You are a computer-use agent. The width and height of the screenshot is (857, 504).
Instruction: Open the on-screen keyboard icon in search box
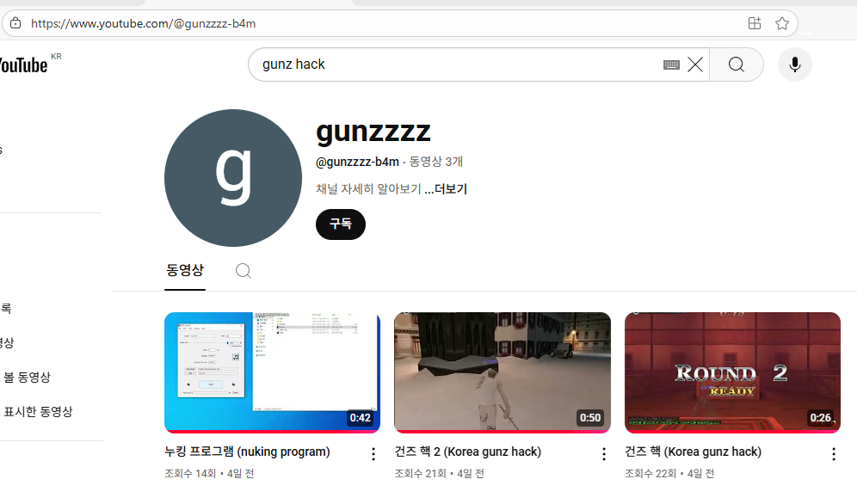pyautogui.click(x=671, y=65)
